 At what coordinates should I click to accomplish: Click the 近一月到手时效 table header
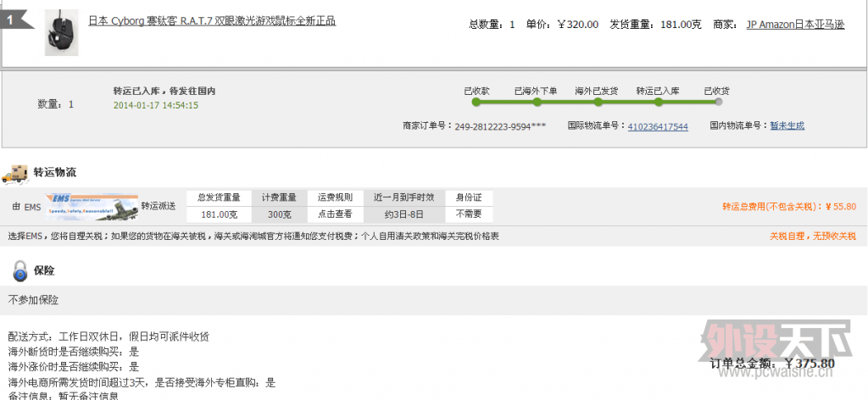404,197
